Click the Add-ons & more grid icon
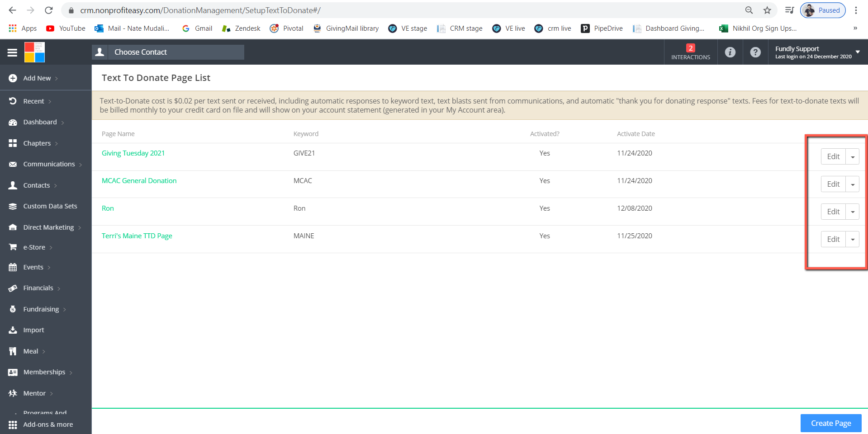Screen dimensions: 868x434 point(13,425)
